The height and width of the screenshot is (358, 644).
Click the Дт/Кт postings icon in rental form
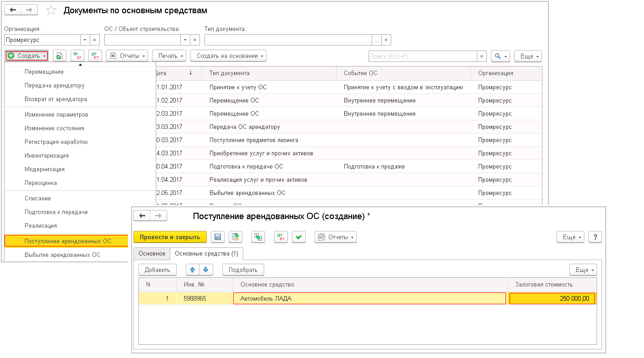coord(281,237)
